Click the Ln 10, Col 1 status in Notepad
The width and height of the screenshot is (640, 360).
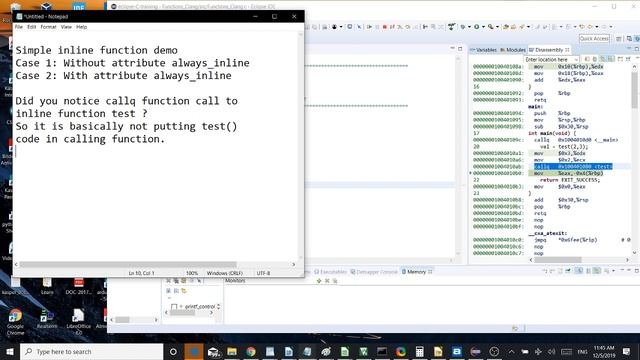coord(142,273)
